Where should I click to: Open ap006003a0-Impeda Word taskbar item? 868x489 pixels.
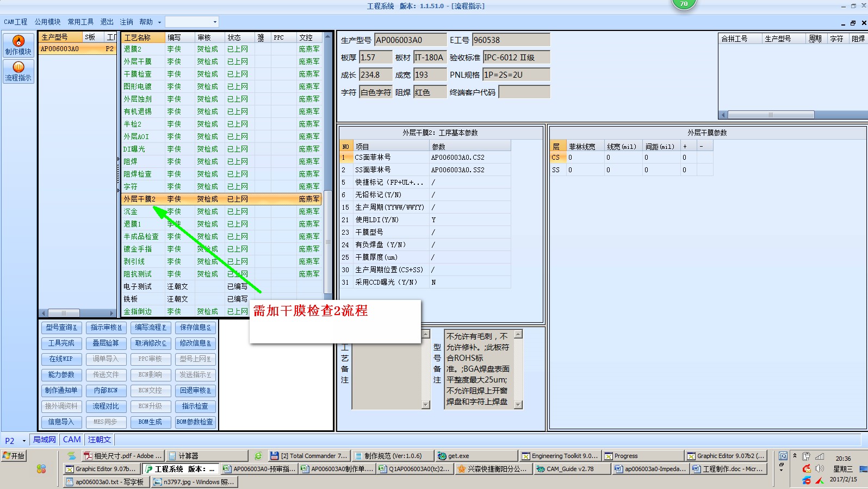click(649, 469)
